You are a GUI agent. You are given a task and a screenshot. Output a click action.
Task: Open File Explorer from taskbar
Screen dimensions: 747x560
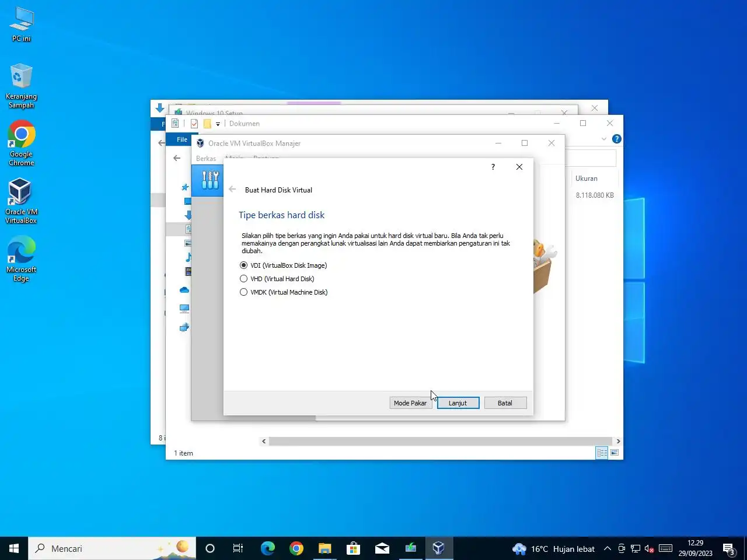pos(324,548)
